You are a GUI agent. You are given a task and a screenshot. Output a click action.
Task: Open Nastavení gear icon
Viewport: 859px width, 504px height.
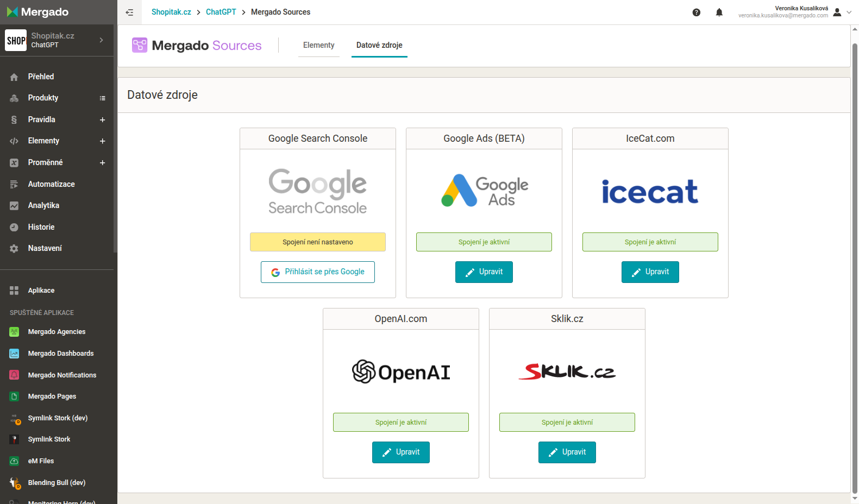point(14,249)
